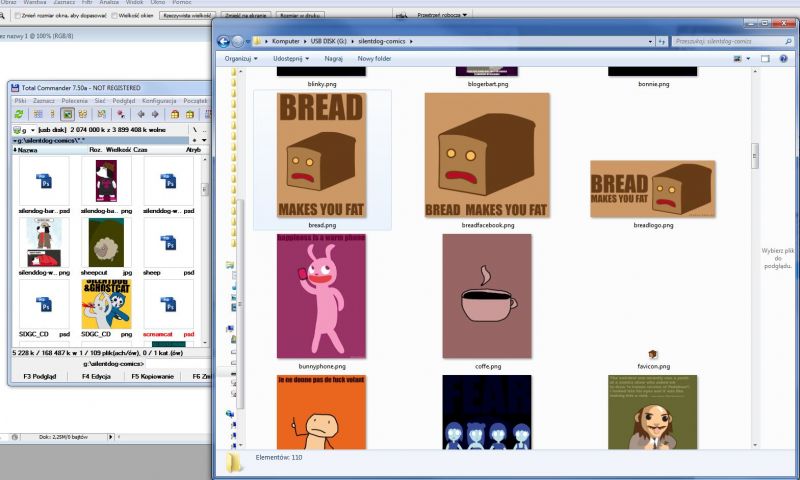Viewport: 800px width, 480px height.
Task: Click Total Commander directory tree icon
Action: pyautogui.click(x=83, y=114)
